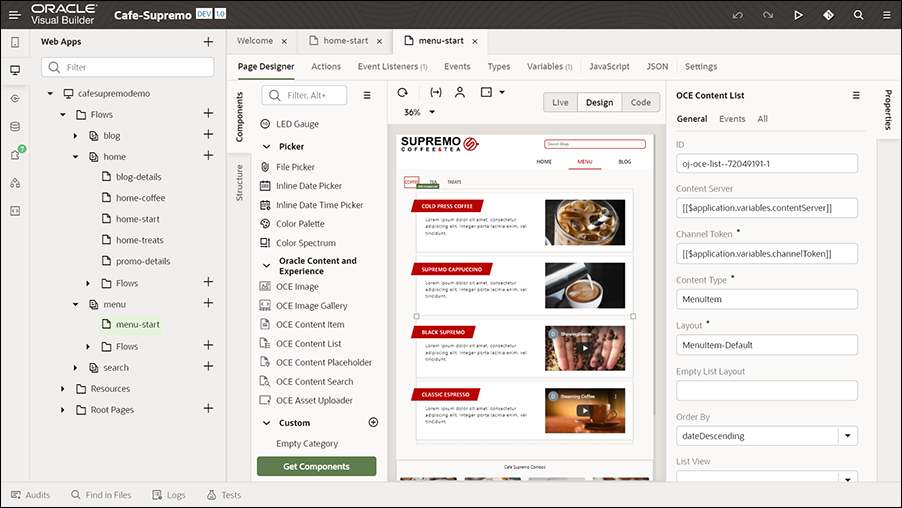Open the JavaScript tab
The height and width of the screenshot is (508, 902).
pos(609,67)
